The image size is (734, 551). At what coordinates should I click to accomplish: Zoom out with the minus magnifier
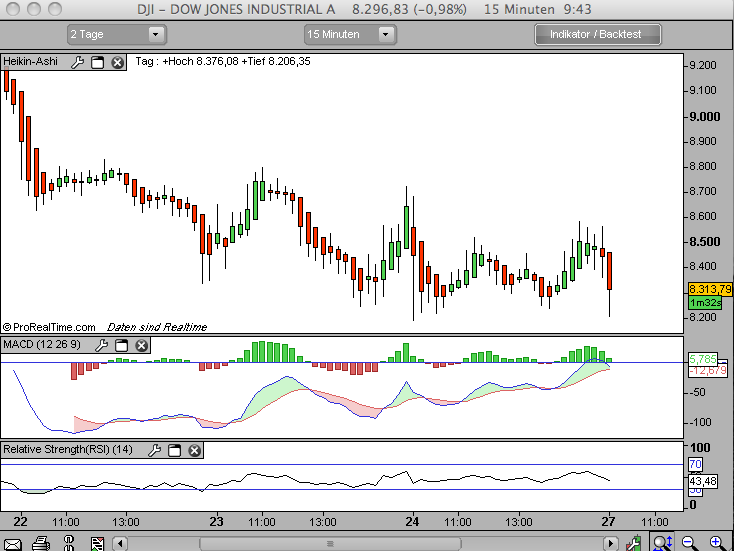tap(690, 543)
